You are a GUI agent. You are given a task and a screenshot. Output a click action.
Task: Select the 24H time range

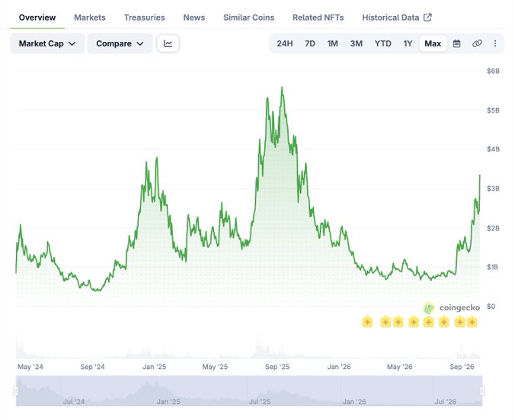(x=284, y=43)
